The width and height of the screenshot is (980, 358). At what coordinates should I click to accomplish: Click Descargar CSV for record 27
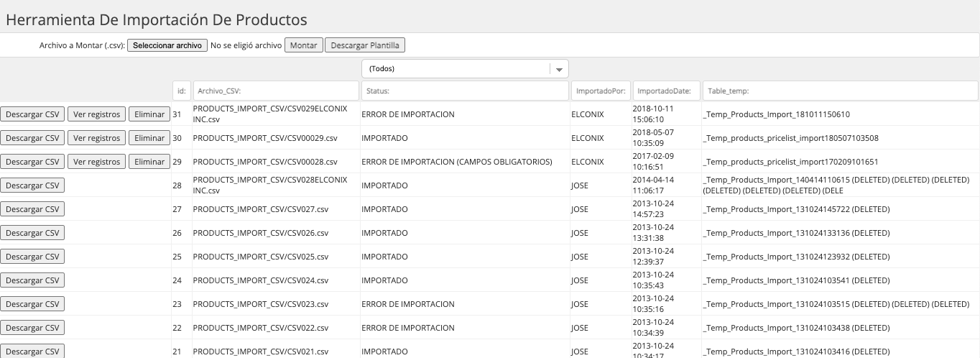pyautogui.click(x=32, y=209)
